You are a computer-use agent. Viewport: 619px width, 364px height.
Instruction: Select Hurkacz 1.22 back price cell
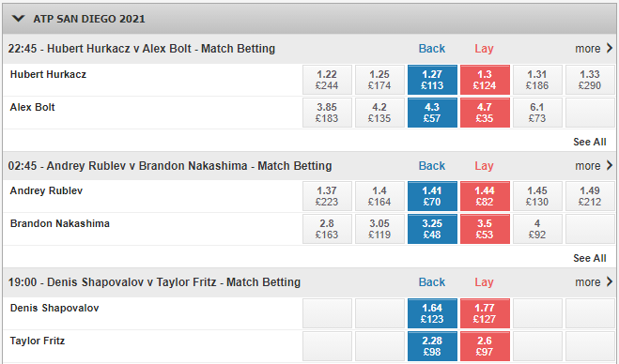click(x=327, y=80)
